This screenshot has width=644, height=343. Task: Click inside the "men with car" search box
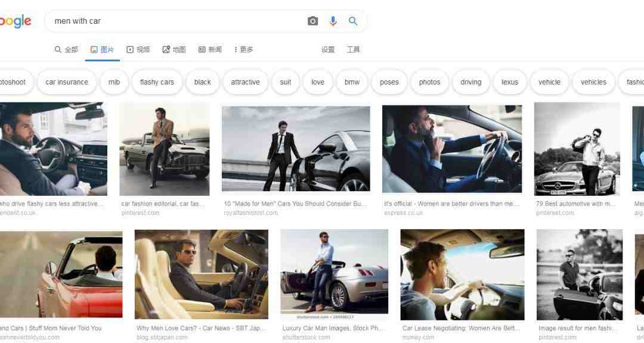173,21
